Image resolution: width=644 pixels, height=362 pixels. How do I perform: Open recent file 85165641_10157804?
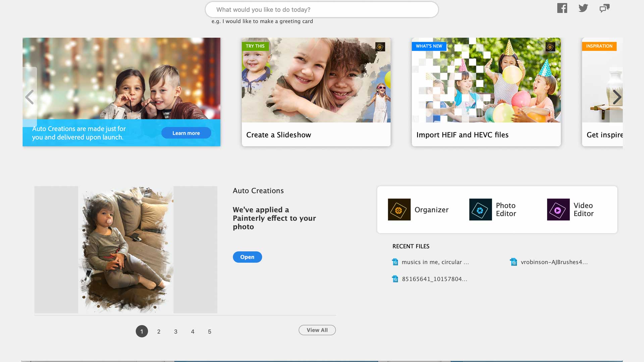tap(434, 279)
